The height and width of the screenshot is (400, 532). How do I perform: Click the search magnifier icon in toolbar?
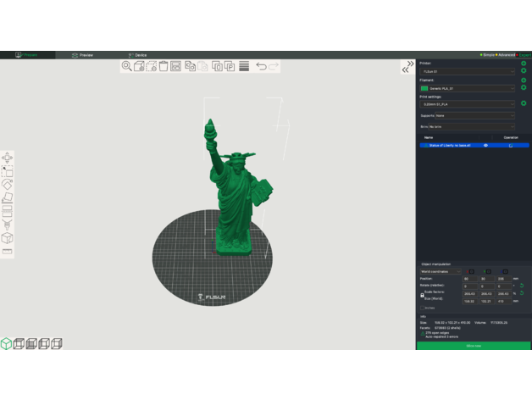126,66
